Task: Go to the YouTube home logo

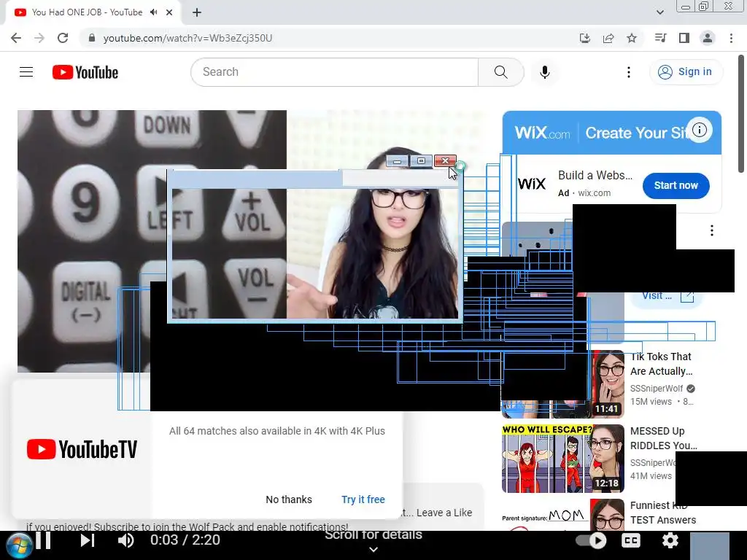Action: 85,72
